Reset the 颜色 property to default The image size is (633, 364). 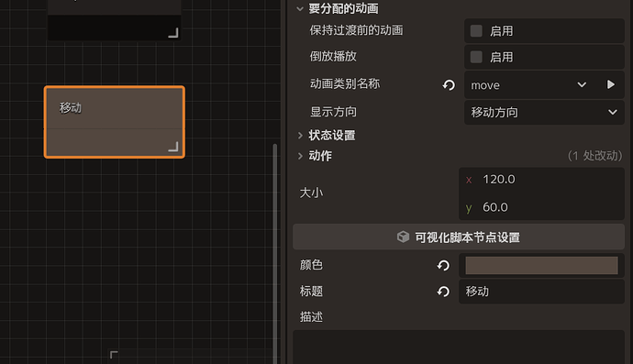pos(443,266)
